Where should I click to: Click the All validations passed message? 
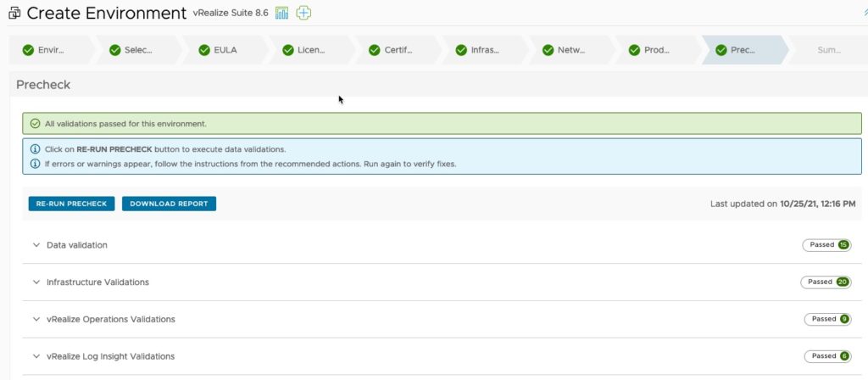tap(125, 124)
